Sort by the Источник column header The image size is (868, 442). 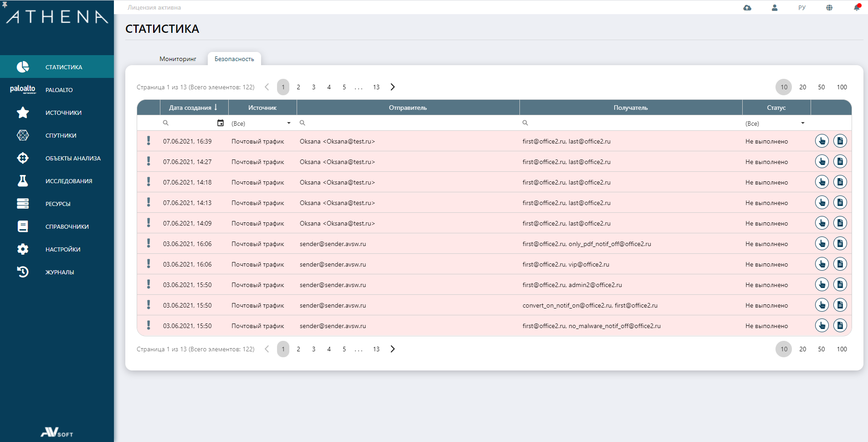(x=262, y=108)
